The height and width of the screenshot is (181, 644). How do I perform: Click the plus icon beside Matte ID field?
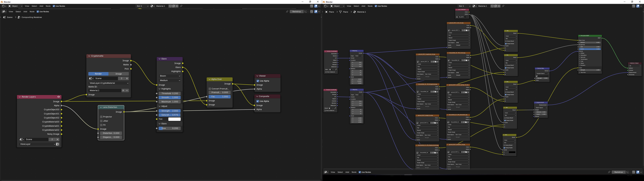123,90
